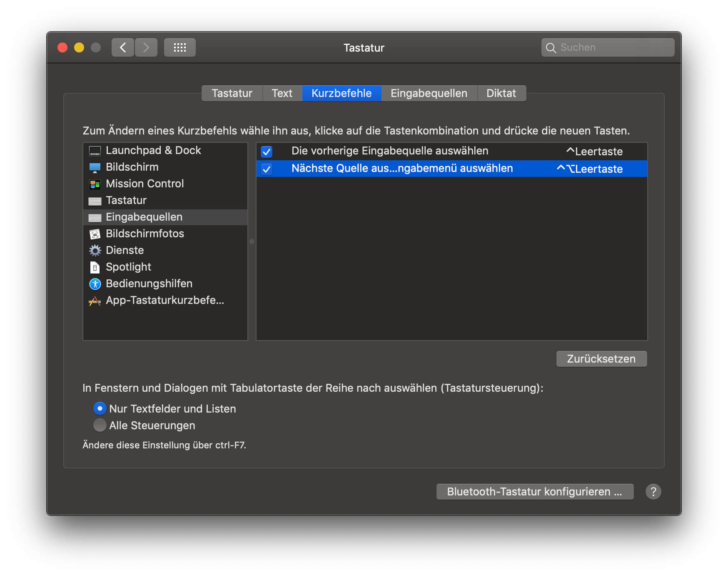Click the App-Tastaturkurzbefehle icon
Screen dimensions: 728x577
[95, 301]
